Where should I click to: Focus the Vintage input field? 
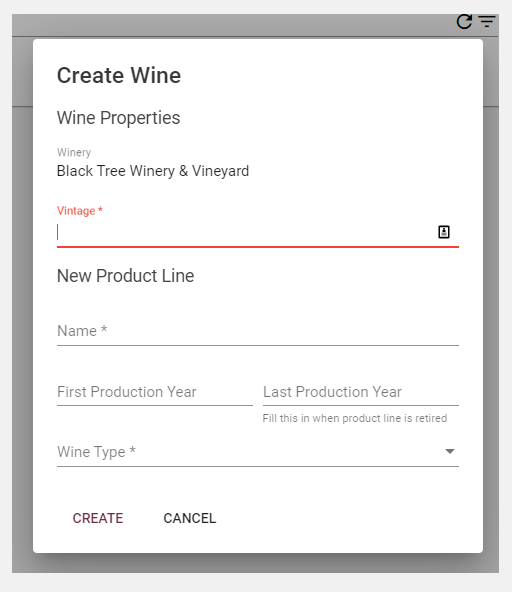tap(245, 232)
